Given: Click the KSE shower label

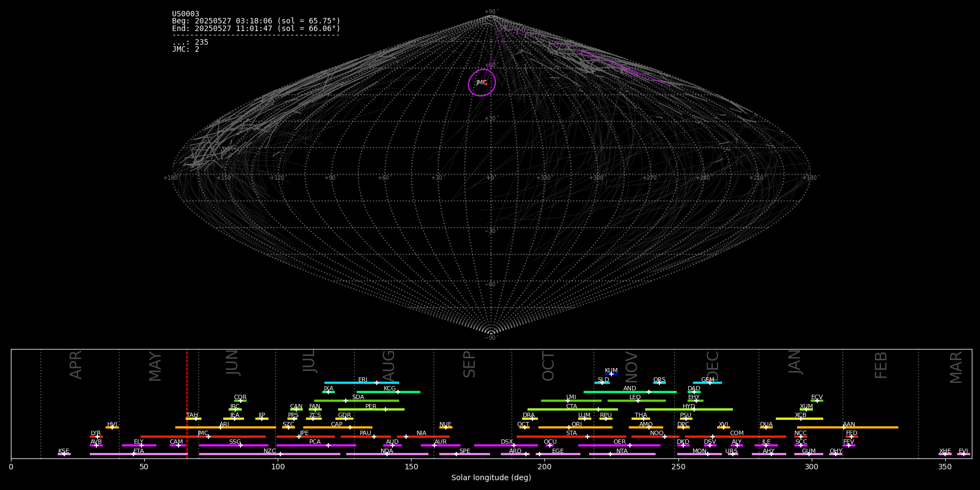Looking at the screenshot, I should (x=64, y=451).
